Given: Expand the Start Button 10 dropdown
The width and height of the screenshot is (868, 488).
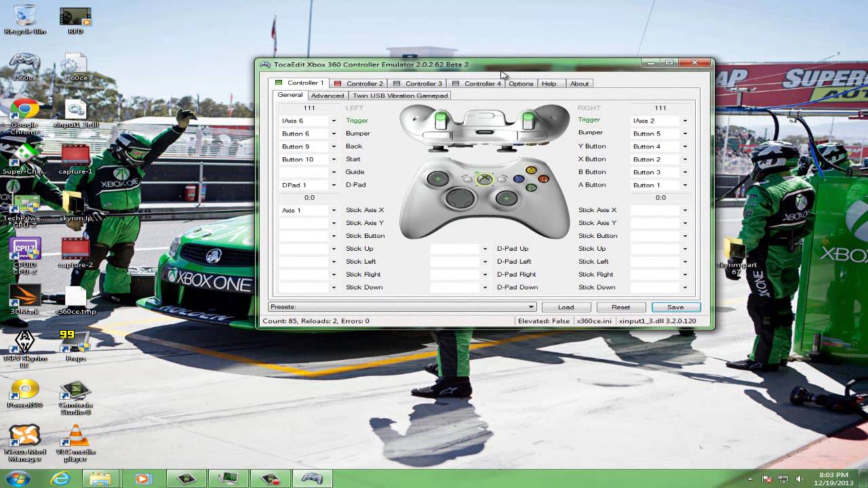Looking at the screenshot, I should coord(334,159).
